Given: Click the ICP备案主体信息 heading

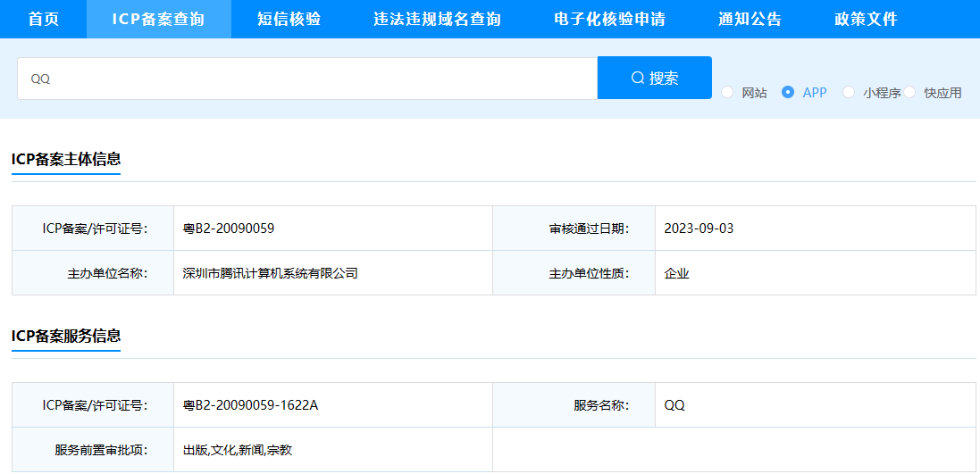Looking at the screenshot, I should (x=66, y=159).
